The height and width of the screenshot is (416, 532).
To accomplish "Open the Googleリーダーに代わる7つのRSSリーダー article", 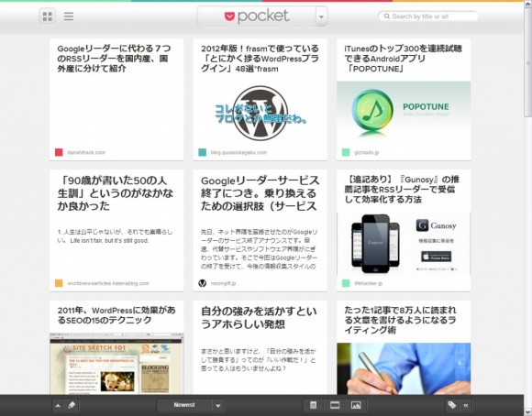I will (x=114, y=59).
